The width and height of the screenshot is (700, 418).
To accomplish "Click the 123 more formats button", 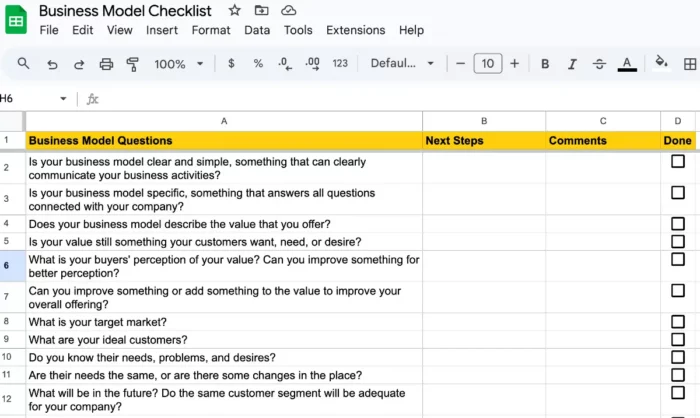I will [x=340, y=64].
